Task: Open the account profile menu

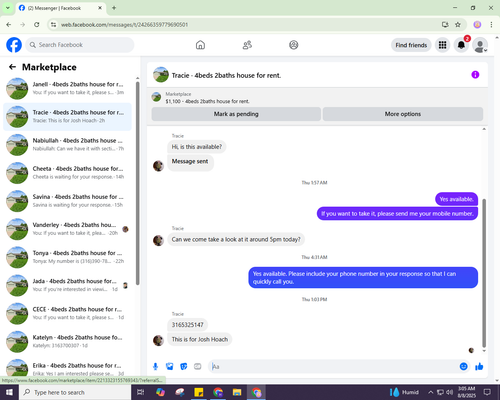Action: [x=480, y=46]
